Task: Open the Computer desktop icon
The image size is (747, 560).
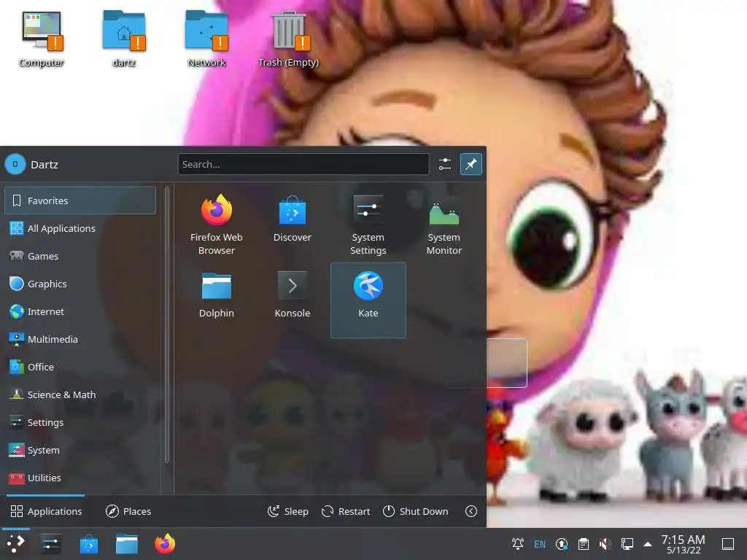Action: pyautogui.click(x=42, y=39)
